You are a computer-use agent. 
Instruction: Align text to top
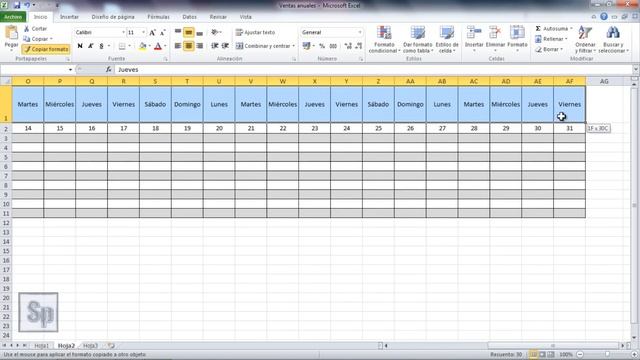click(x=178, y=32)
